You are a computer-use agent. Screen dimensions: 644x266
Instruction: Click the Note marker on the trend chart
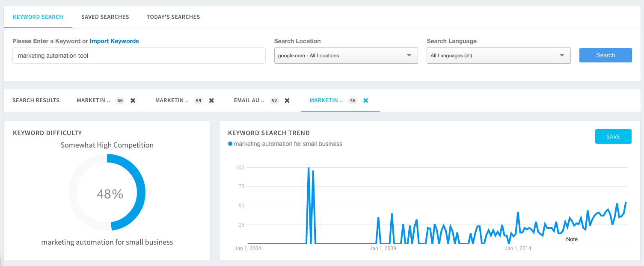coord(572,239)
